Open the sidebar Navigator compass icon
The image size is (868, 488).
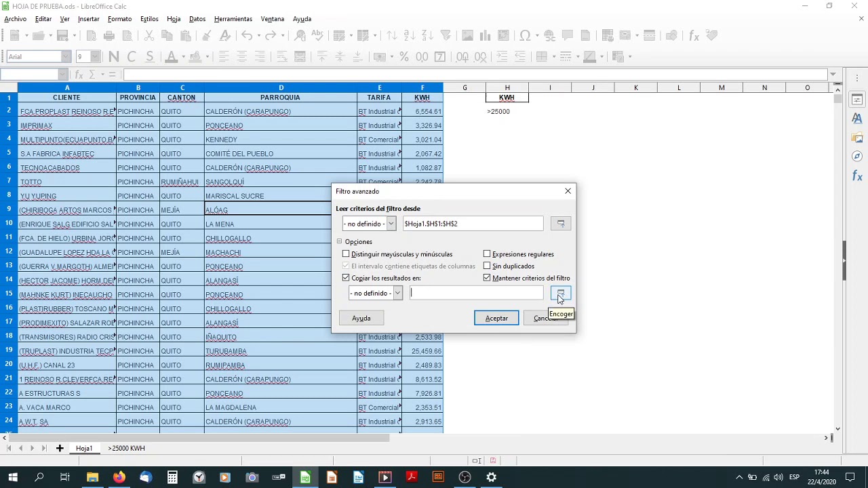pos(857,157)
